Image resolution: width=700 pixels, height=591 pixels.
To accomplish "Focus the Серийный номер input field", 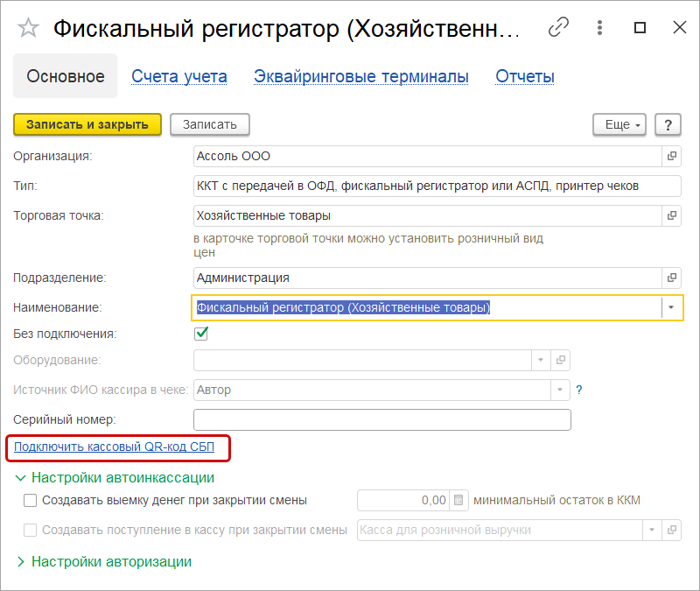I will pos(382,420).
